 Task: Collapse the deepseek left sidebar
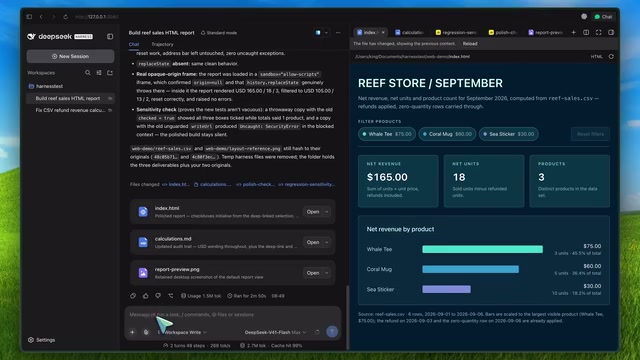pyautogui.click(x=110, y=36)
